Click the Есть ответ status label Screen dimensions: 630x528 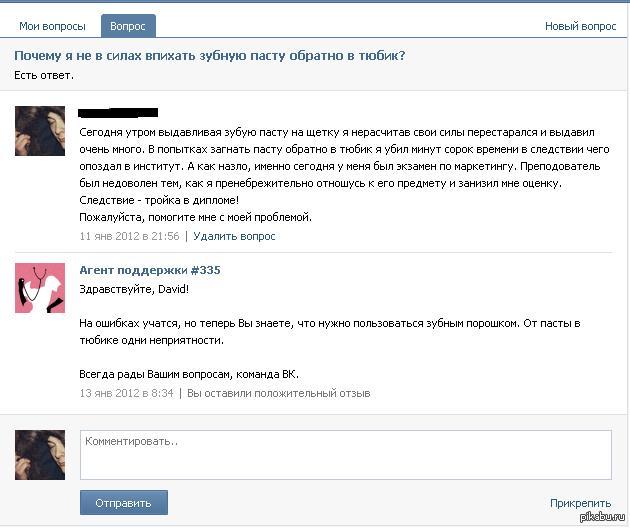[44, 76]
